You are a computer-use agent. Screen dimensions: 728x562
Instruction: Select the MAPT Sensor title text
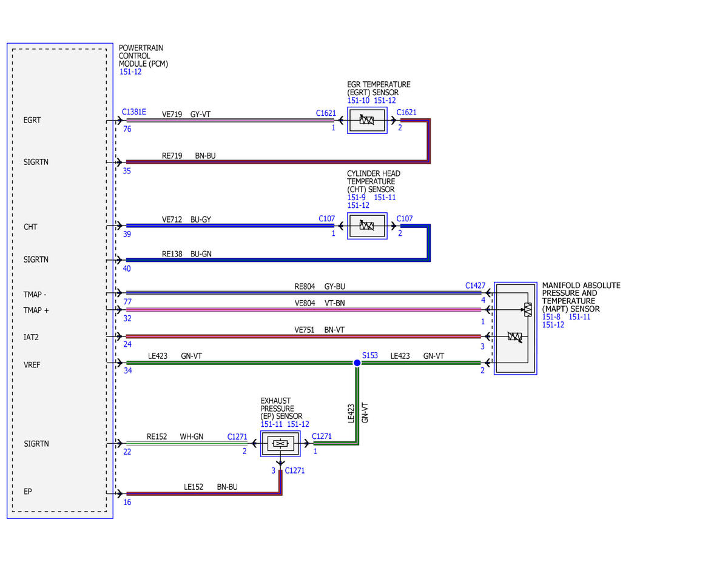tap(581, 297)
